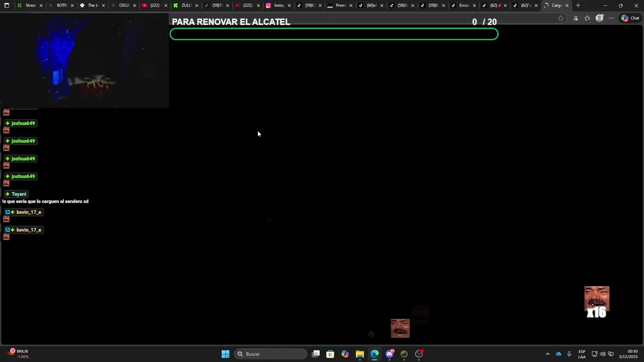Image resolution: width=644 pixels, height=362 pixels.
Task: Open the clock and date panel
Action: tap(628, 354)
